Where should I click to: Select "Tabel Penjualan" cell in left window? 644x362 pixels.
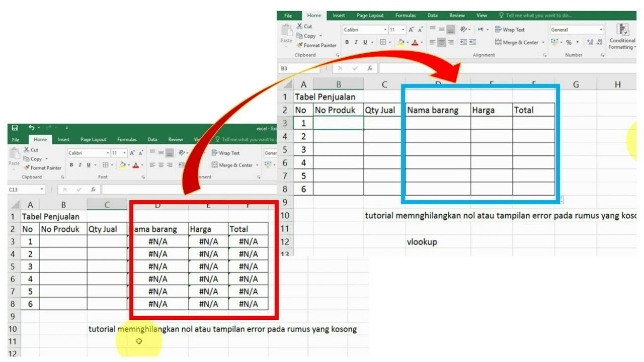pyautogui.click(x=51, y=217)
